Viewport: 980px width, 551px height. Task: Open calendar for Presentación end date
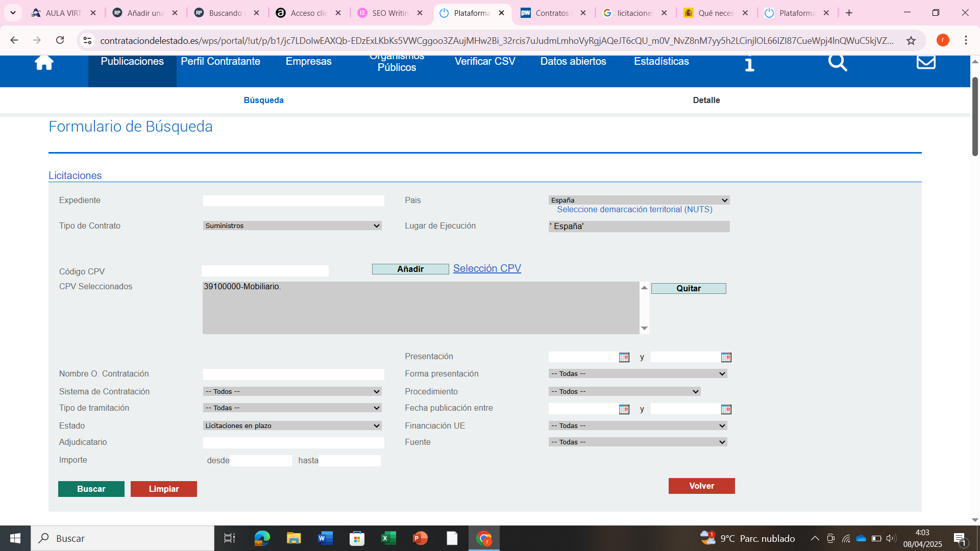[726, 357]
